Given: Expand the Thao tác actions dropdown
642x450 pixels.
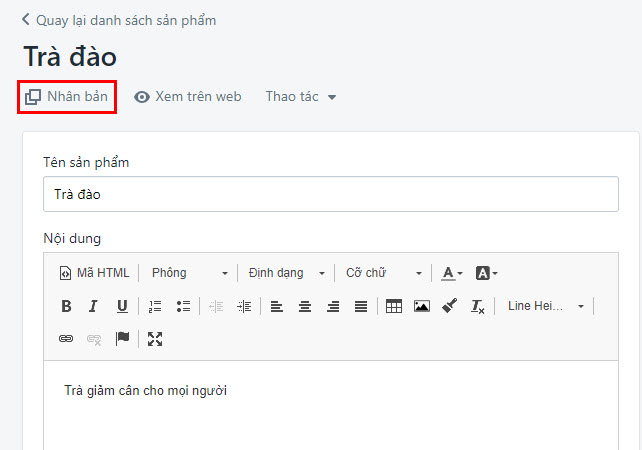Looking at the screenshot, I should click(x=301, y=97).
